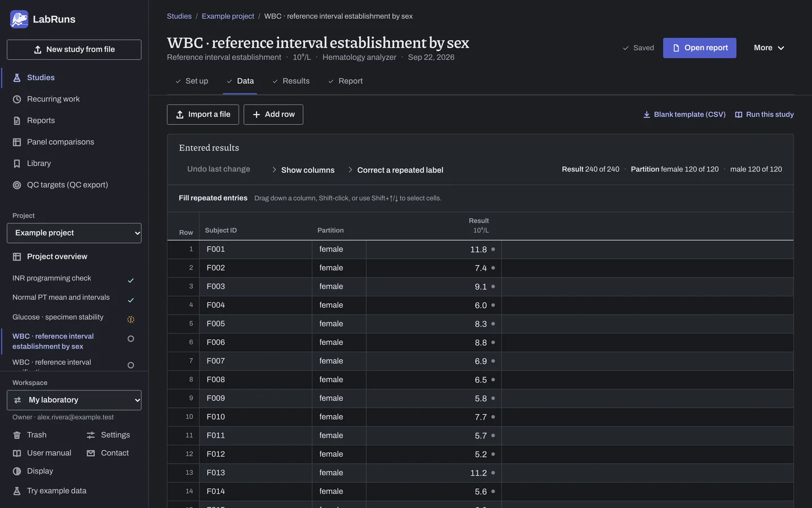Expand Show columns
812x508 pixels.
(x=303, y=170)
